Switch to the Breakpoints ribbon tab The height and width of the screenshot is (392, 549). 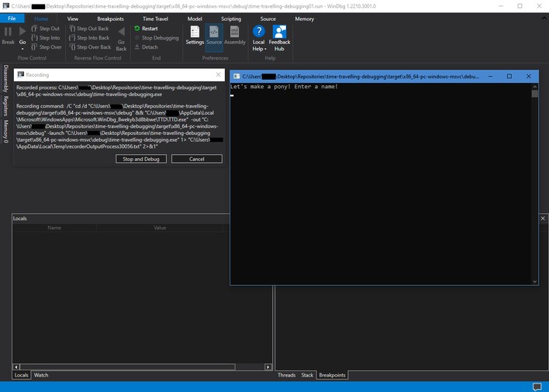point(110,19)
